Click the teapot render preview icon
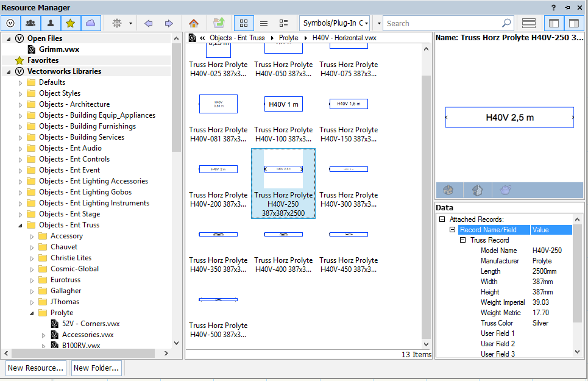The width and height of the screenshot is (588, 381). [505, 190]
